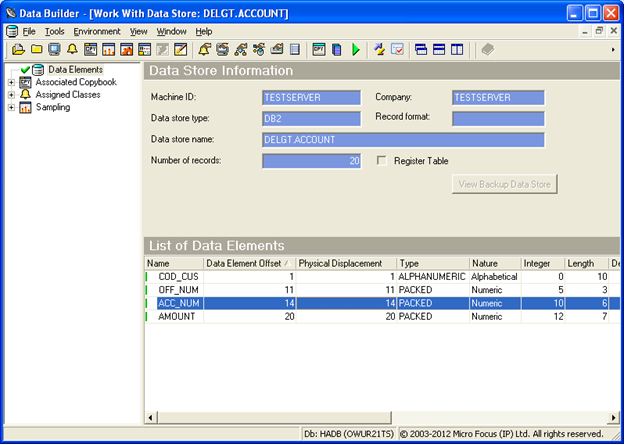Click the bell with arrow toolbar icon
The height and width of the screenshot is (445, 625).
click(204, 49)
